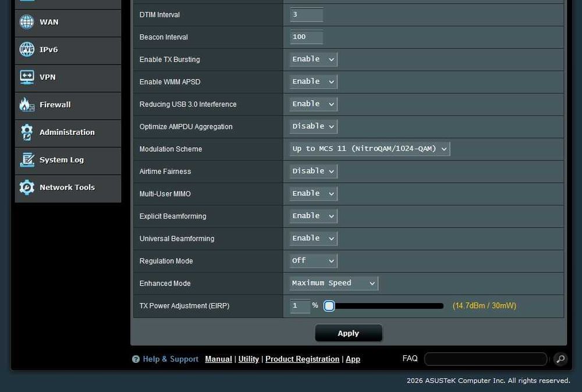The height and width of the screenshot is (392, 582).
Task: Click the TX Power percentage input field
Action: (300, 306)
